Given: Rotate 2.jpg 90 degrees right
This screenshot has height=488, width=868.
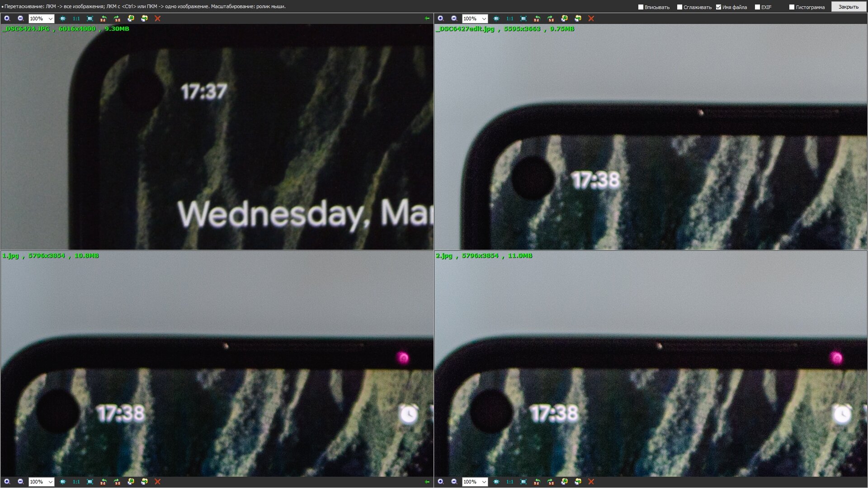Looking at the screenshot, I should pos(551,482).
